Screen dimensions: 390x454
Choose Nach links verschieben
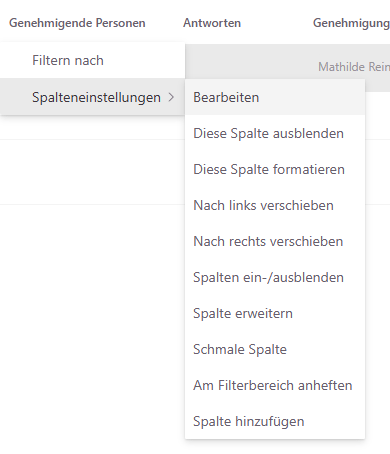coord(275,205)
